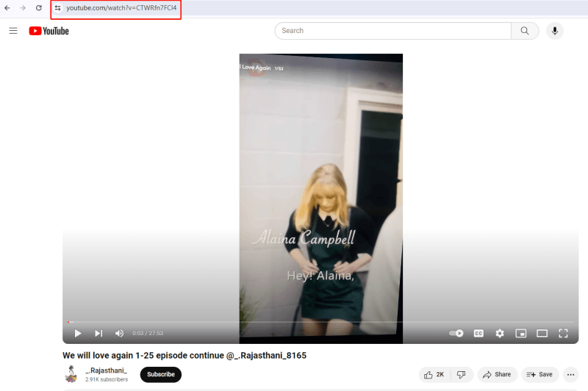Dislike the video with thumbs down
The height and width of the screenshot is (391, 588).
(x=462, y=375)
